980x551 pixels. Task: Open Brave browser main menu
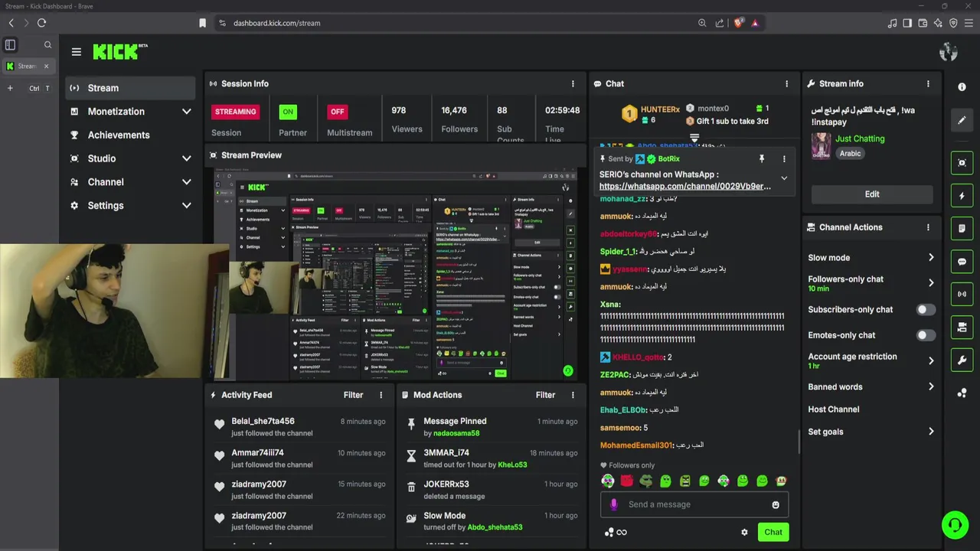tap(969, 23)
